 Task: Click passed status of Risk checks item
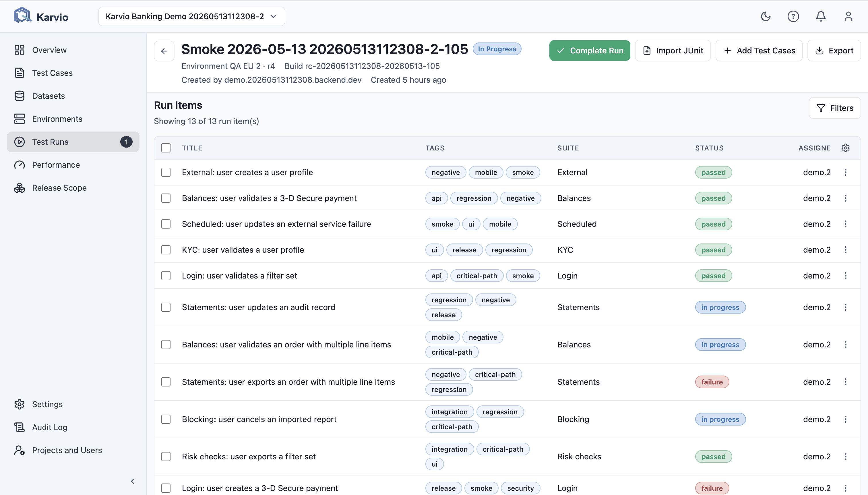coord(713,457)
